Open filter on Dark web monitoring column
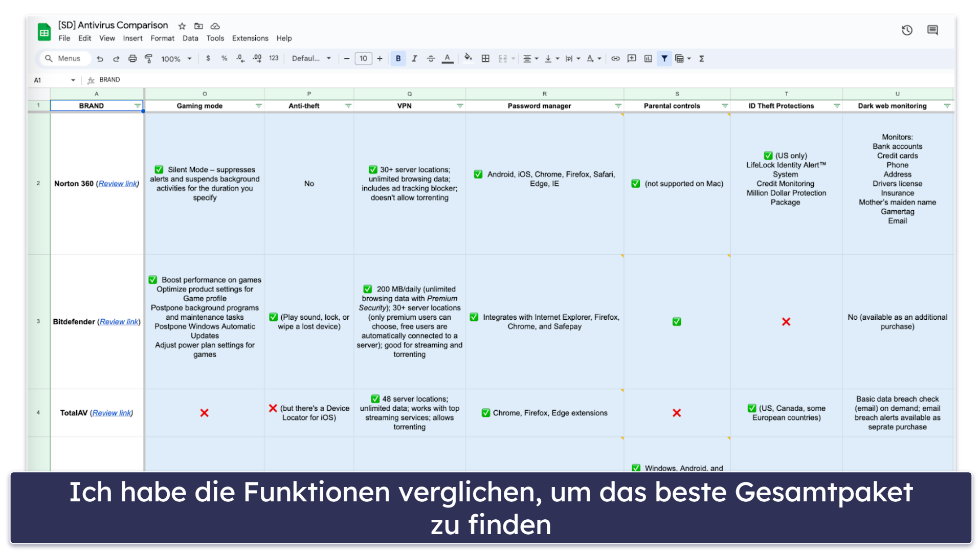 click(947, 106)
